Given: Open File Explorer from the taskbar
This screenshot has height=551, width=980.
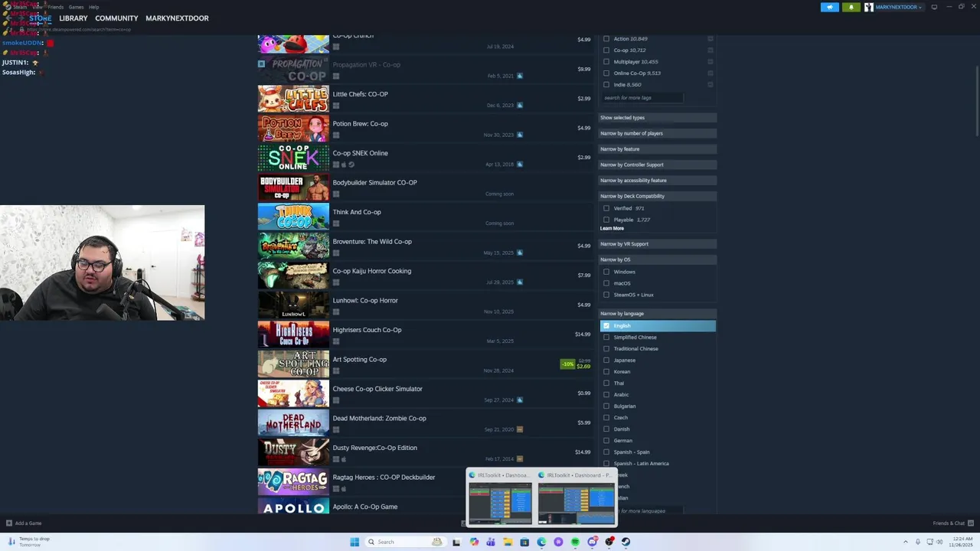Looking at the screenshot, I should click(508, 542).
